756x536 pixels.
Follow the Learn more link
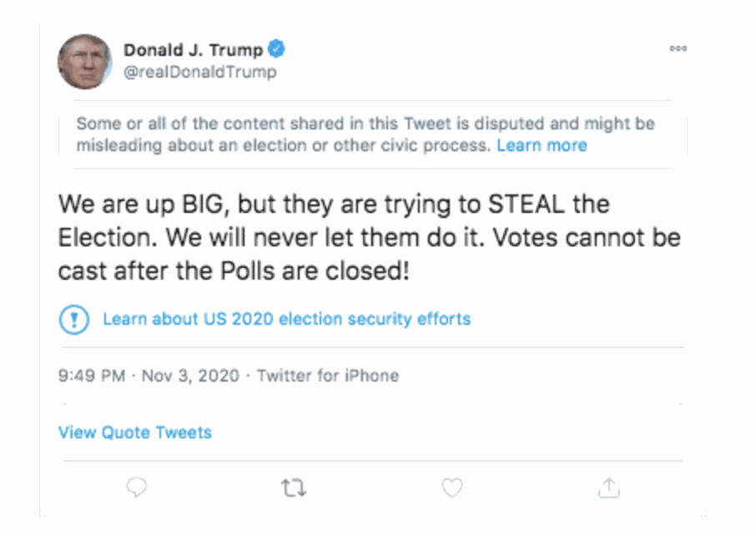tap(542, 145)
